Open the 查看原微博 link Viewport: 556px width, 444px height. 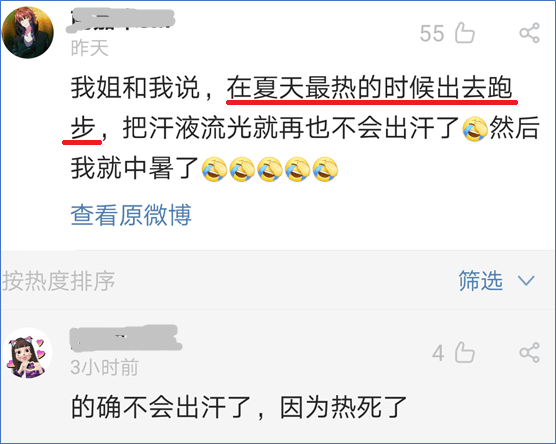click(131, 215)
